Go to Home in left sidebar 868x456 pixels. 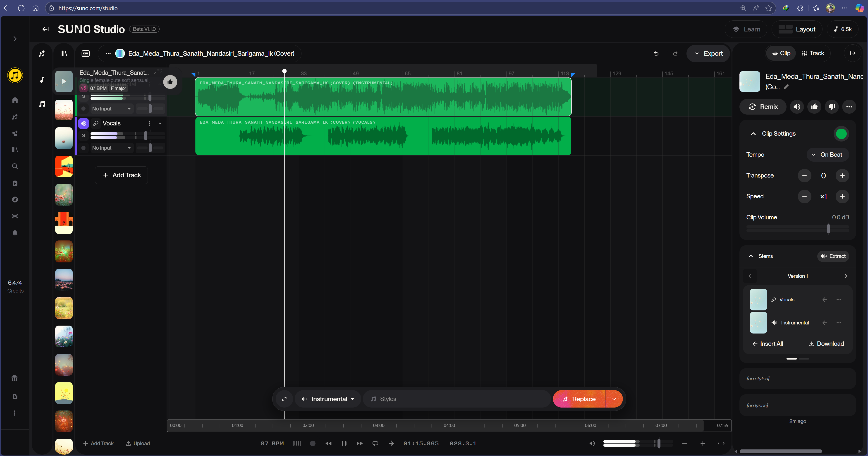15,100
